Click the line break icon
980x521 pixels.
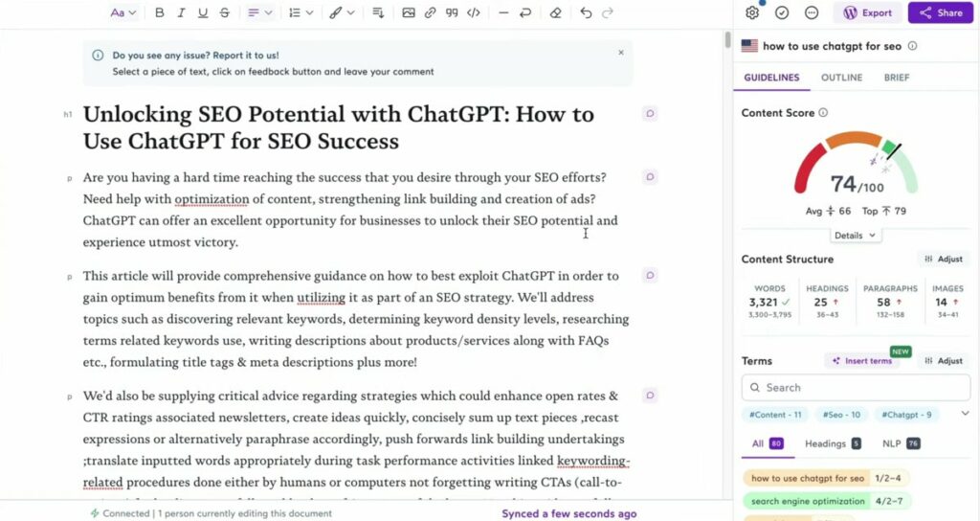525,12
